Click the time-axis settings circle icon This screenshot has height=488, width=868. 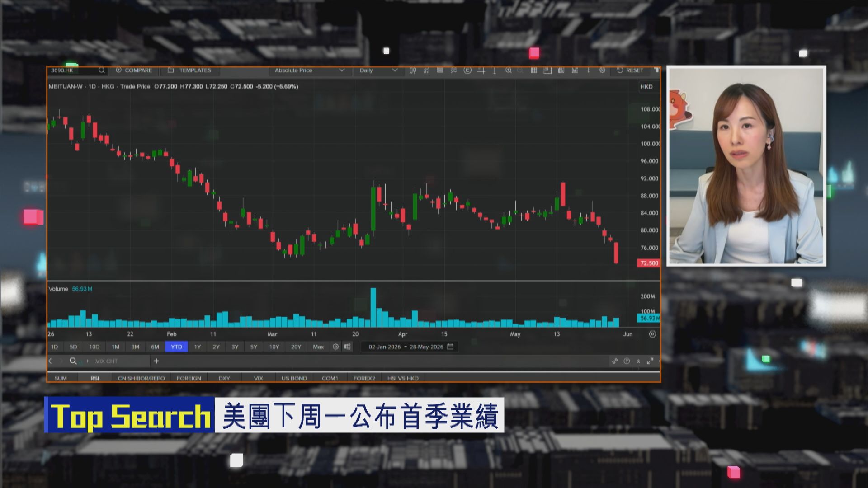(652, 334)
